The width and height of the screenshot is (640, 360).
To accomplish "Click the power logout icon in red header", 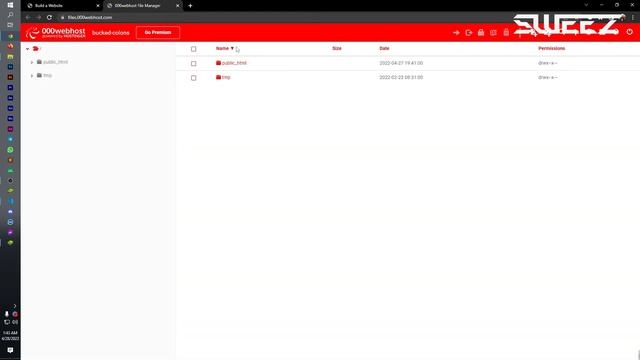I will point(629,32).
